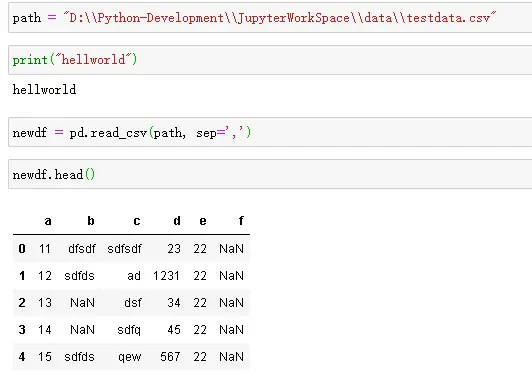The width and height of the screenshot is (532, 371).
Task: Click column header "c" in the table
Action: tap(137, 221)
